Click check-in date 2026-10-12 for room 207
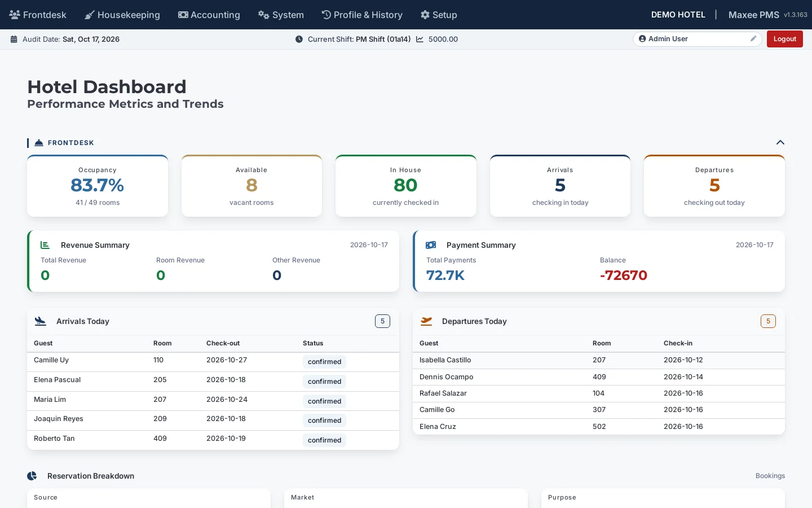 [683, 360]
